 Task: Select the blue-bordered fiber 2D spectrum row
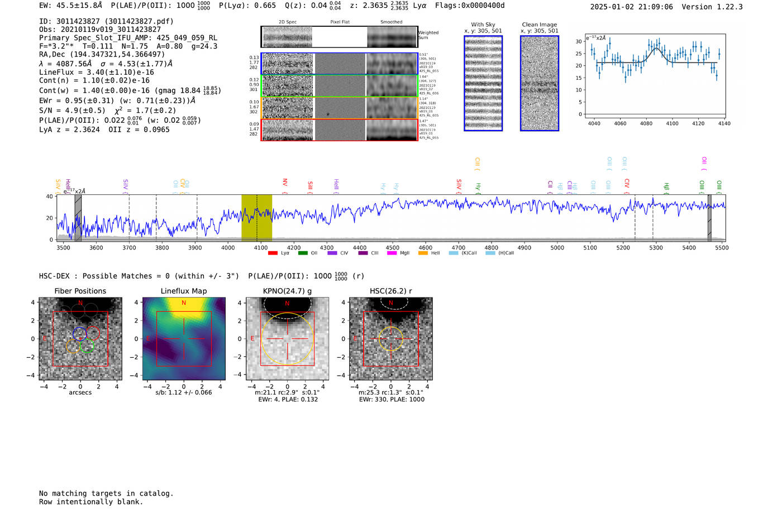(x=340, y=64)
